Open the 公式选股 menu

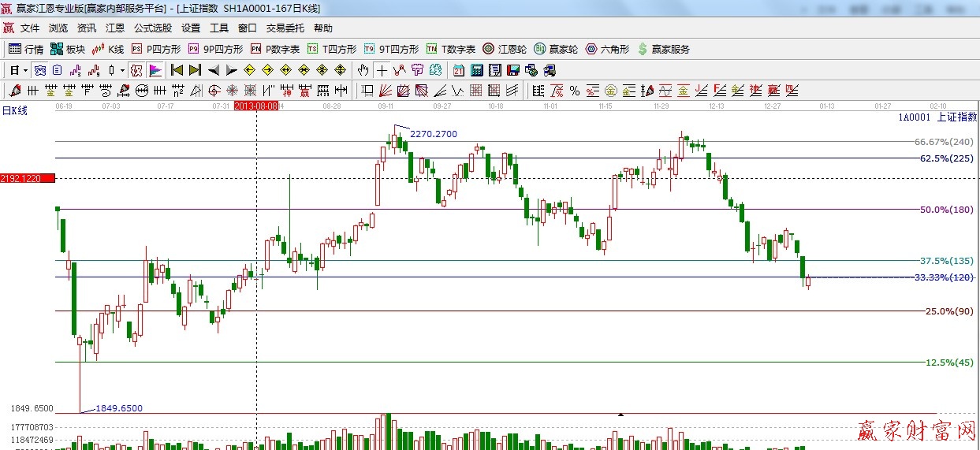(153, 28)
